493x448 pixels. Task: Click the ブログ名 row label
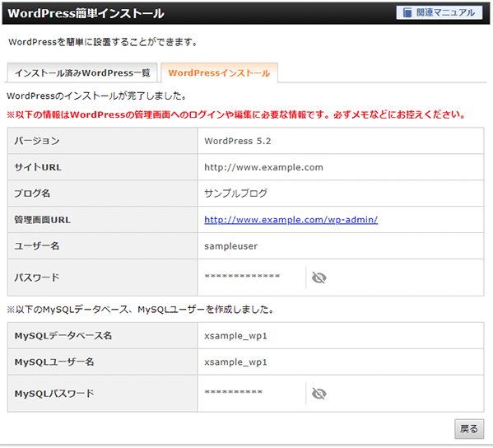tap(32, 194)
